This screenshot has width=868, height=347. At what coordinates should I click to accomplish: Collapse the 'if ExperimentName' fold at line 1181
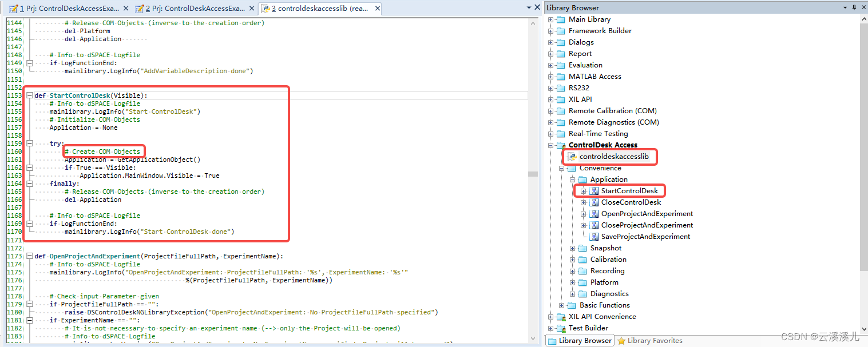click(x=29, y=320)
